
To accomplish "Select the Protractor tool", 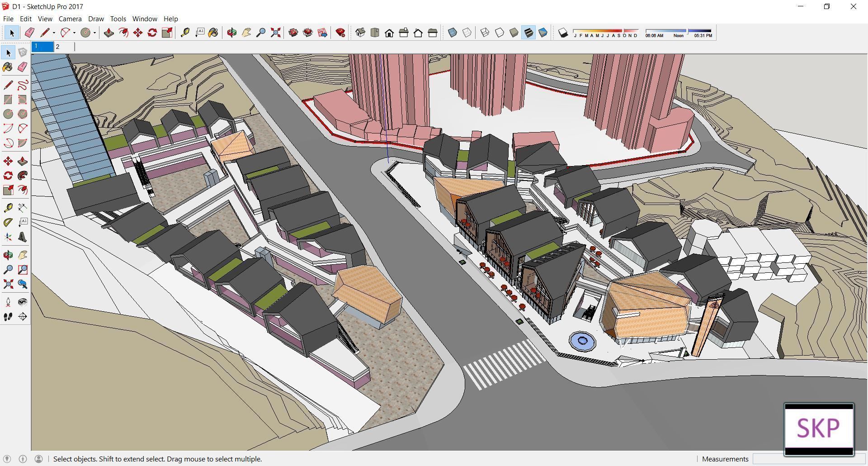I will [8, 223].
